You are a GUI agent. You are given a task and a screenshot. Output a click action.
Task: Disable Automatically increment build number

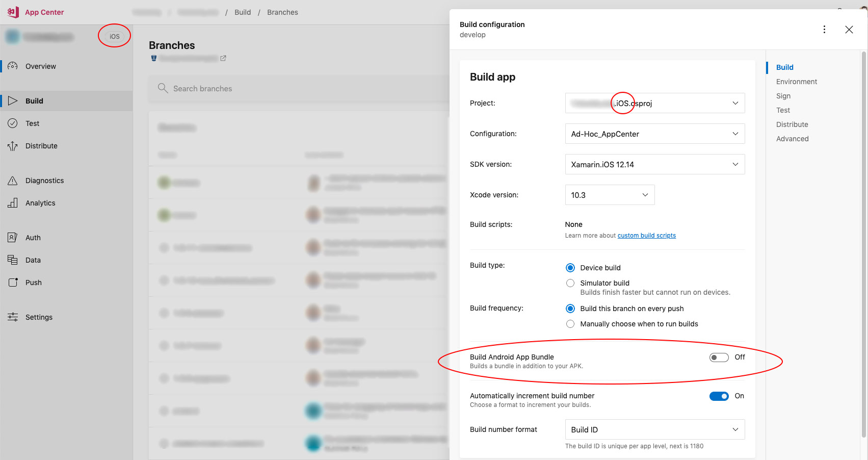(x=719, y=396)
